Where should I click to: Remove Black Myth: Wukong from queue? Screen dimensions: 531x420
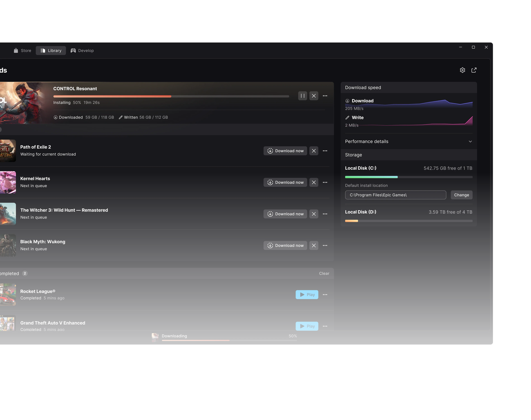pyautogui.click(x=314, y=245)
